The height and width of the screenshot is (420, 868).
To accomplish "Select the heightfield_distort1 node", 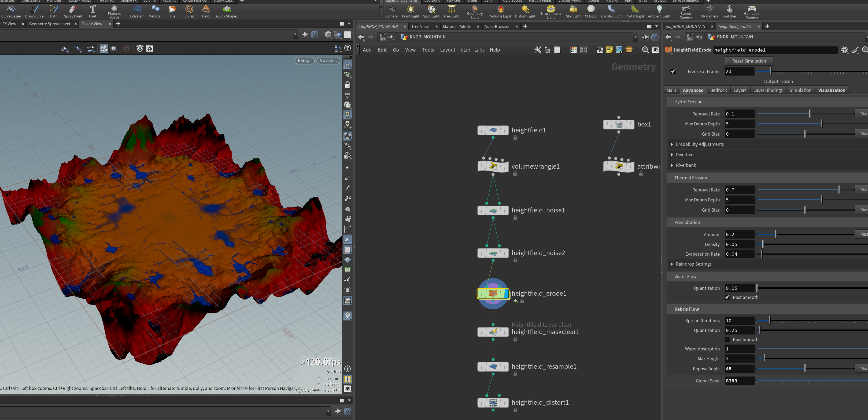I will [493, 403].
